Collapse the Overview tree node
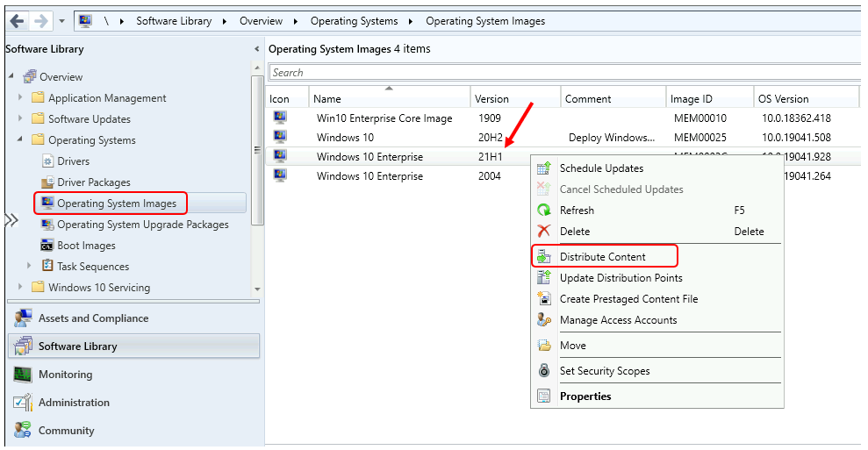The image size is (868, 450). [11, 75]
